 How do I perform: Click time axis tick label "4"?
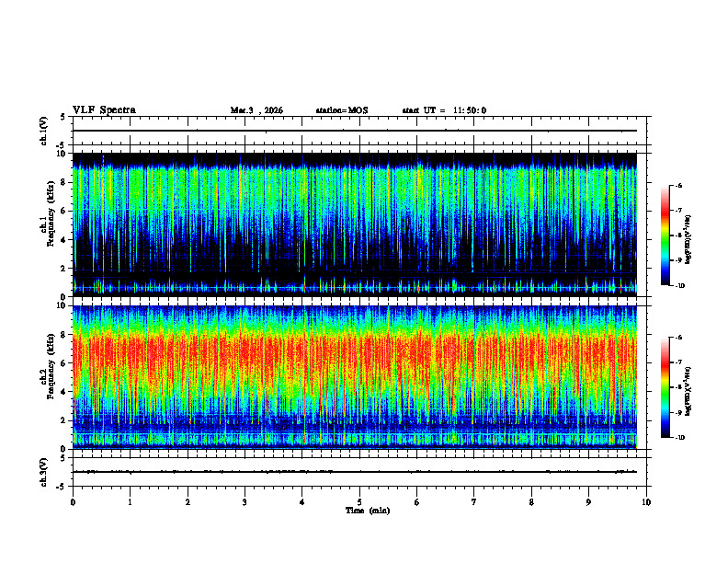coord(302,502)
